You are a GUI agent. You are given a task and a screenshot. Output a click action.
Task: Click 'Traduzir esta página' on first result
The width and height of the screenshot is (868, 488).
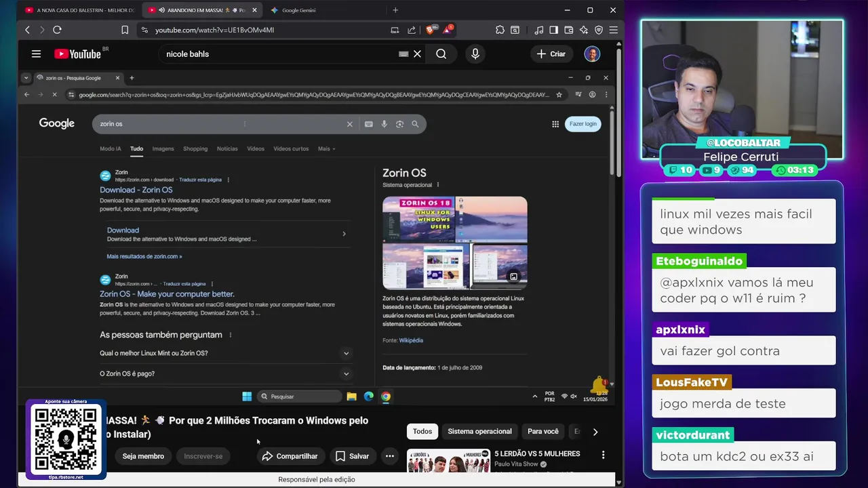point(200,180)
